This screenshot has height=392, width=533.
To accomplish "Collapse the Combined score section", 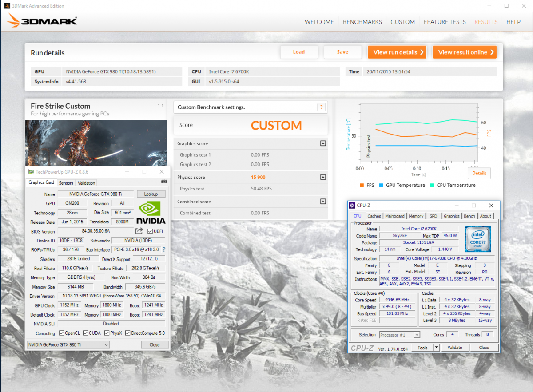I will 323,202.
